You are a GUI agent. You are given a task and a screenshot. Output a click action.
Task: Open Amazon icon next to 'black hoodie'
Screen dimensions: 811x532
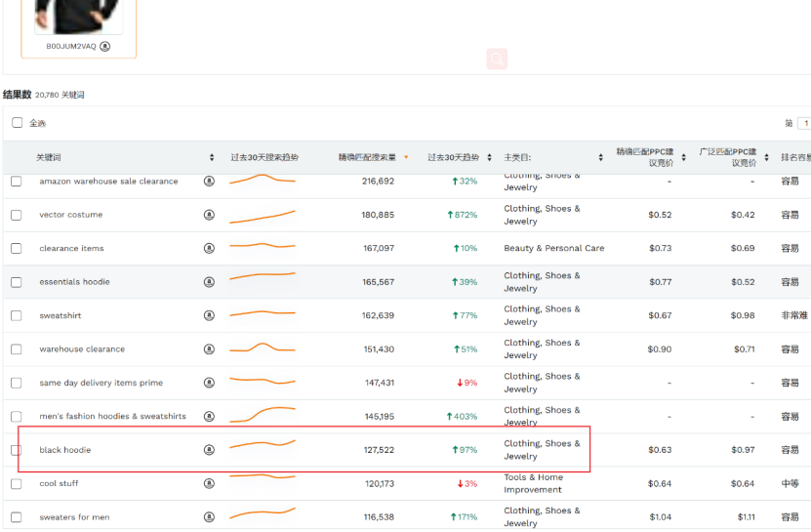coord(209,450)
